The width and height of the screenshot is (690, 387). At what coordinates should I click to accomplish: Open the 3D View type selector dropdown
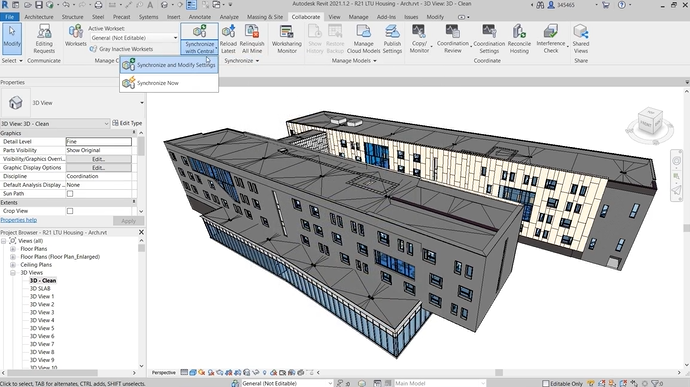click(x=142, y=103)
